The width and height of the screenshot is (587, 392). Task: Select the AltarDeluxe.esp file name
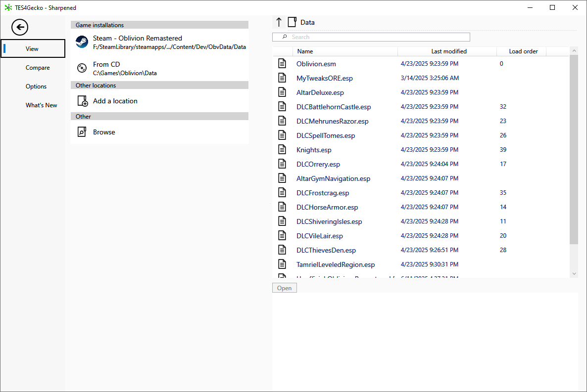tap(320, 92)
